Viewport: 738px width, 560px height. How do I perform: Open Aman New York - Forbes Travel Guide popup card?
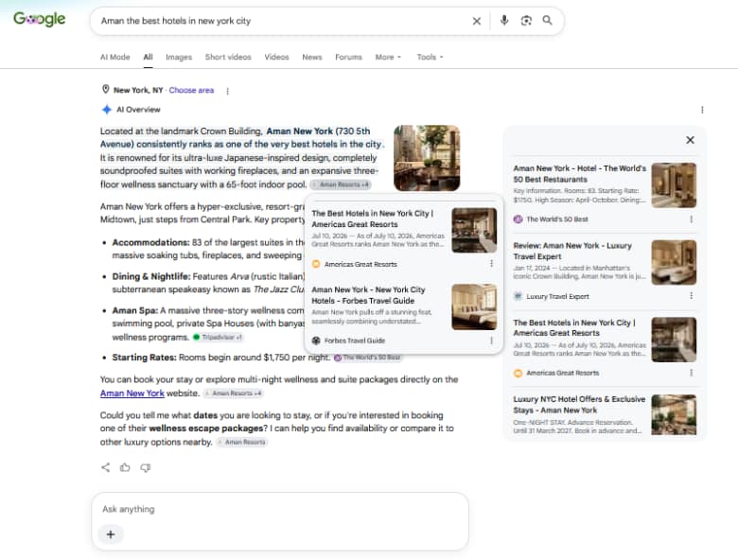point(368,295)
